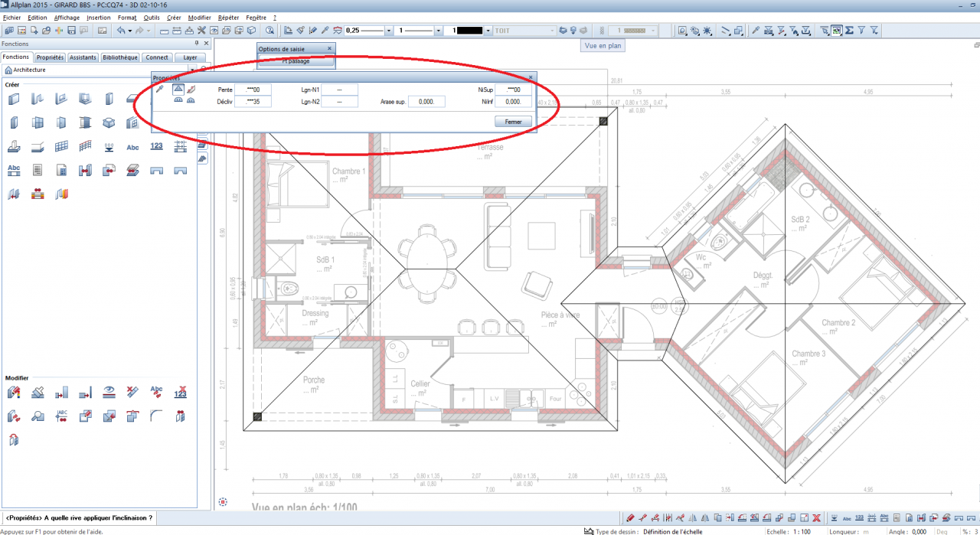Pin the Fonctions panel
This screenshot has height=535, width=980.
pos(197,44)
